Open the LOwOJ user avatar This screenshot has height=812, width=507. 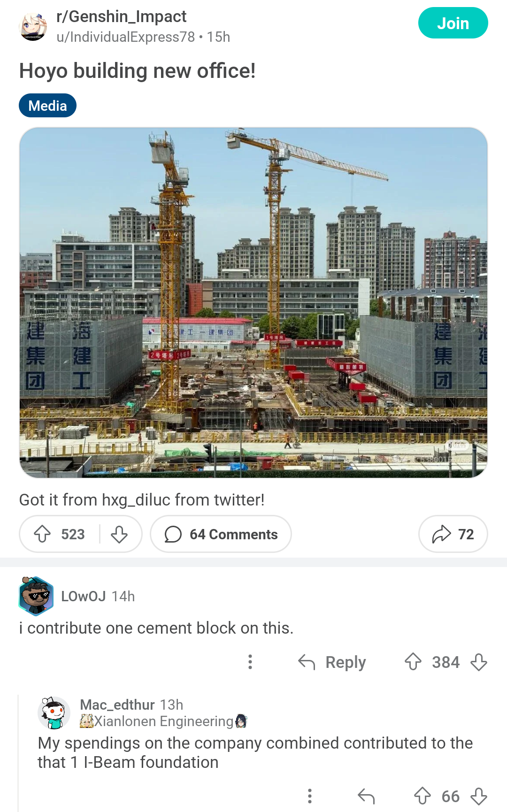(x=36, y=596)
